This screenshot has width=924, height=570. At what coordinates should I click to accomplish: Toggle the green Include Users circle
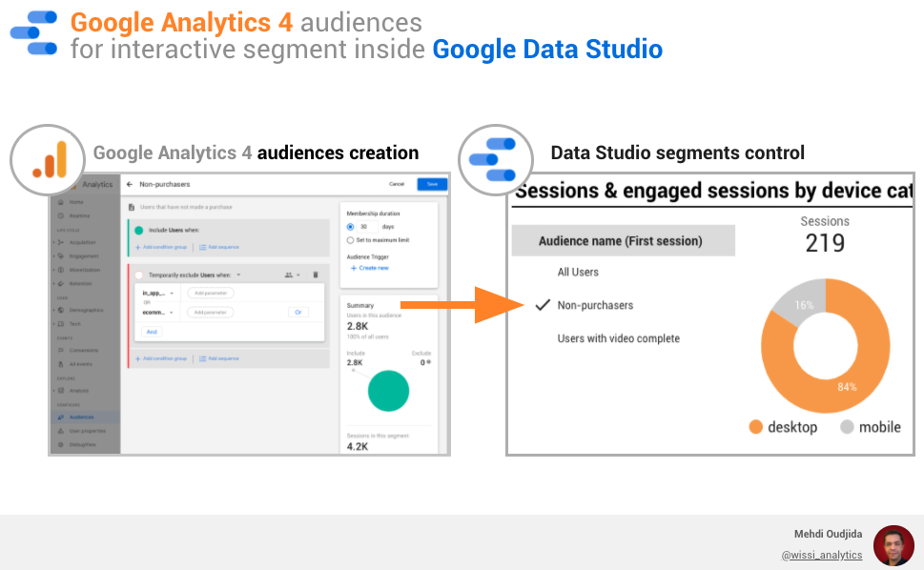(139, 231)
